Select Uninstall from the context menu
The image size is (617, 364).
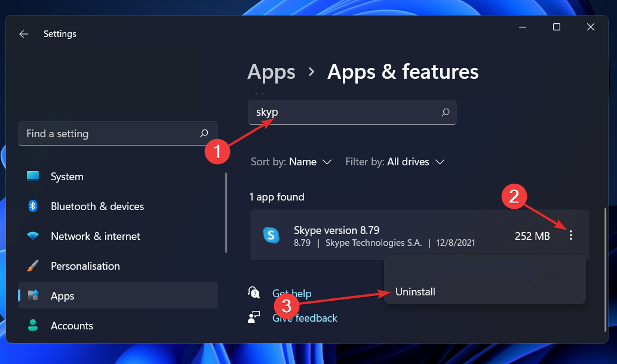[415, 292]
